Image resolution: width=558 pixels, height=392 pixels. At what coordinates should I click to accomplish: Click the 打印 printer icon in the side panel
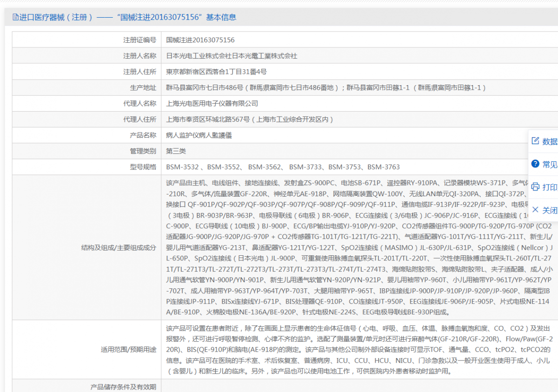click(x=535, y=186)
